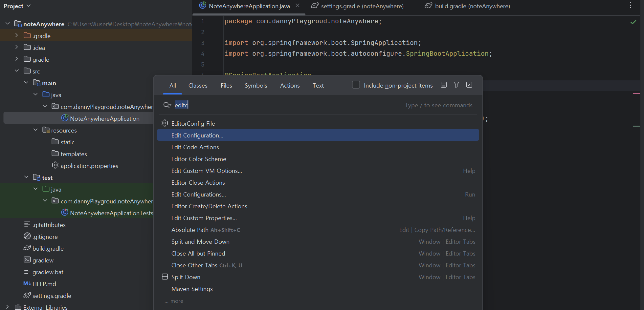This screenshot has height=310, width=644.
Task: Collapse the main folder
Action: click(x=26, y=83)
